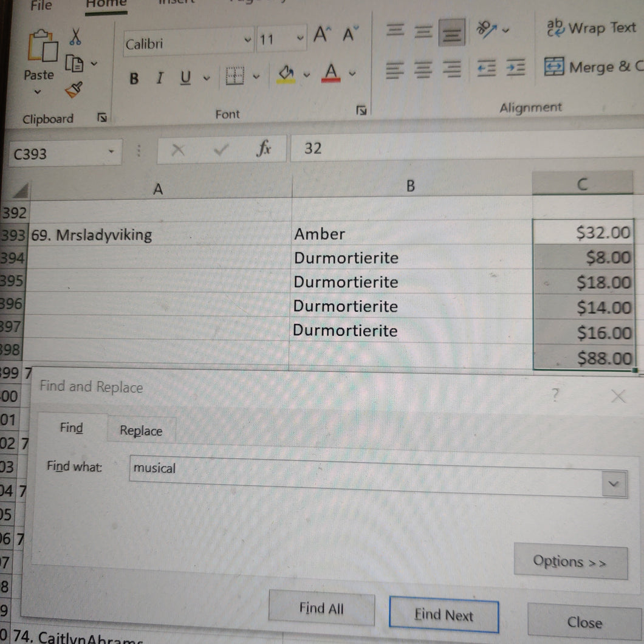Increase indent in the cell
This screenshot has height=644, width=644.
[515, 67]
